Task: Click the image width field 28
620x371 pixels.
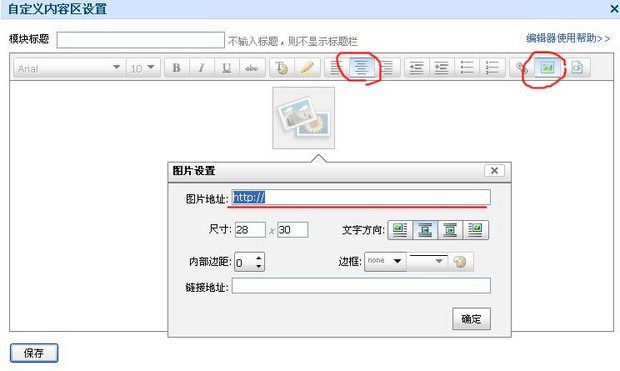Action: (x=250, y=230)
